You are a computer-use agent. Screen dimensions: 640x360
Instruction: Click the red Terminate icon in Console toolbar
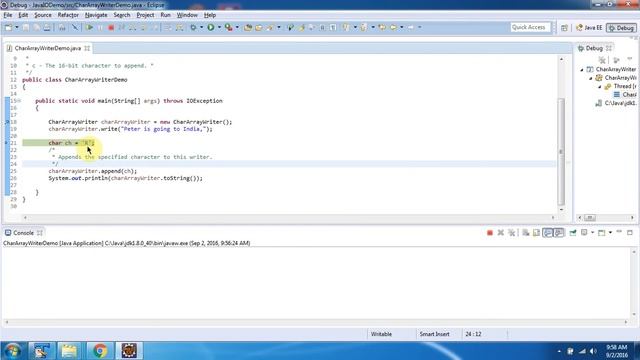(490, 233)
